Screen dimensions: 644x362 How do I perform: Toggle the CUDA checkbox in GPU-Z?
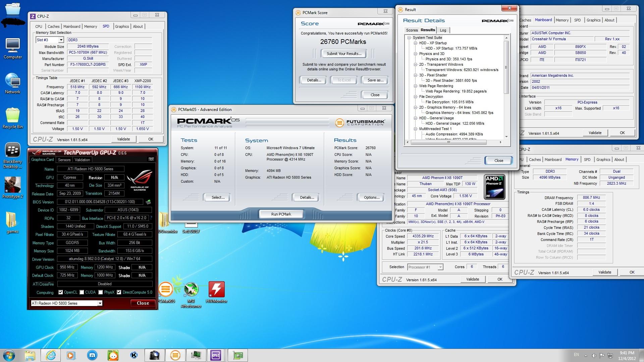tap(82, 292)
